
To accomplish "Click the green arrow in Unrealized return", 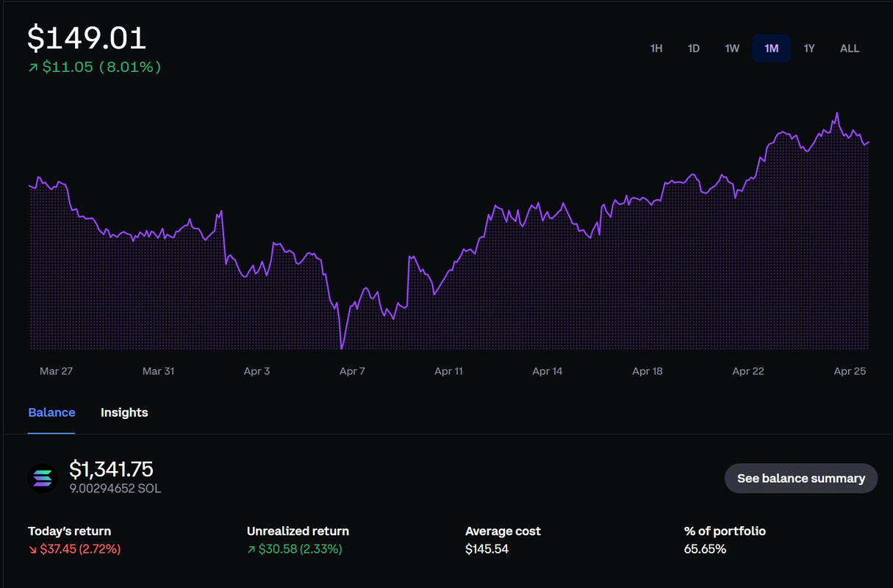I will coord(251,549).
